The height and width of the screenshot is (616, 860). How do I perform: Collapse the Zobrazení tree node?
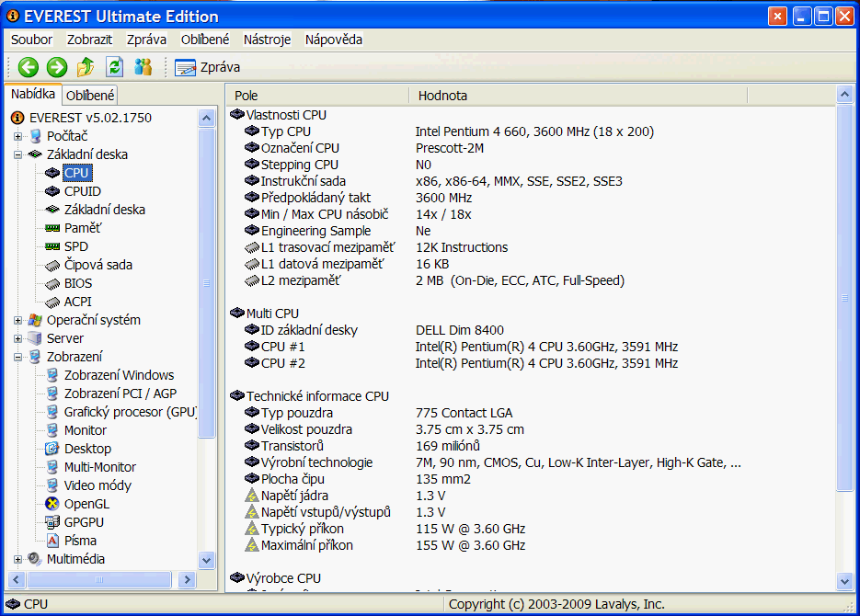[17, 358]
